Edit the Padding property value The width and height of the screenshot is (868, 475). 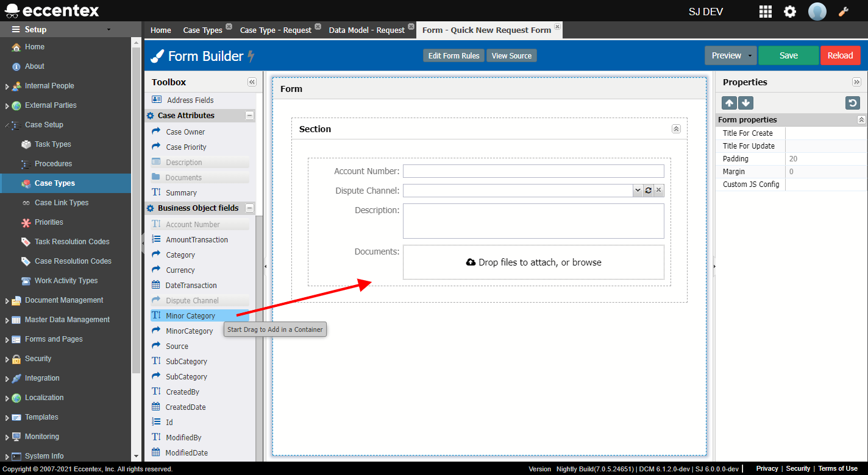point(826,159)
